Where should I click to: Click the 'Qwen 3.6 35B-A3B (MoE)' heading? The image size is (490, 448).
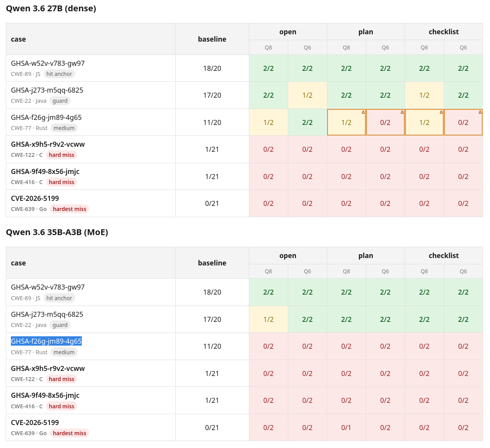pos(57,232)
